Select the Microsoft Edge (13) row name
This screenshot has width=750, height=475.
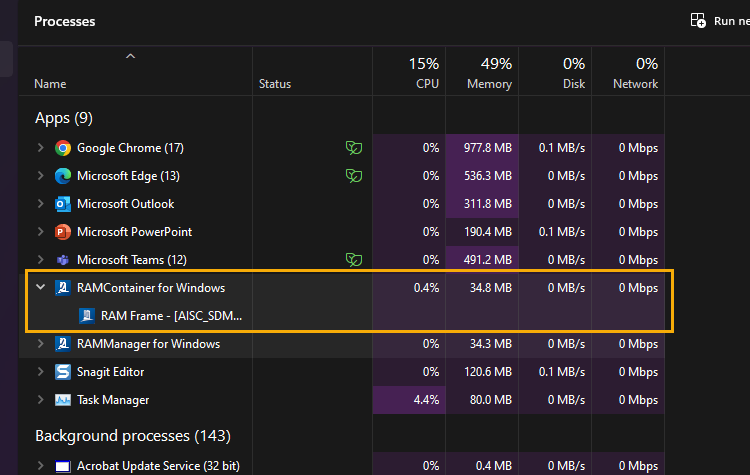point(128,176)
